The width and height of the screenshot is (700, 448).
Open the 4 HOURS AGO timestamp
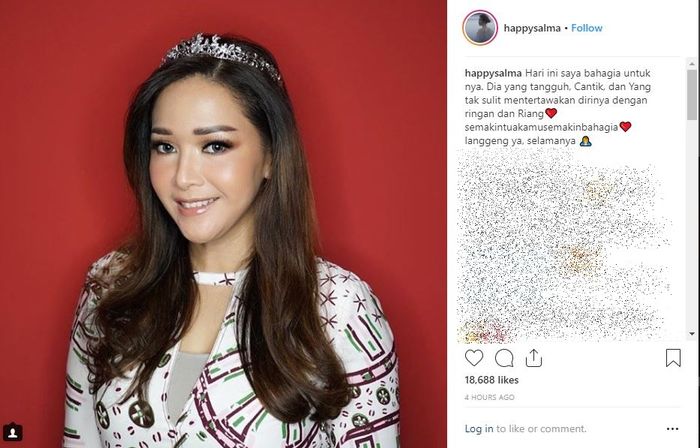pos(489,397)
